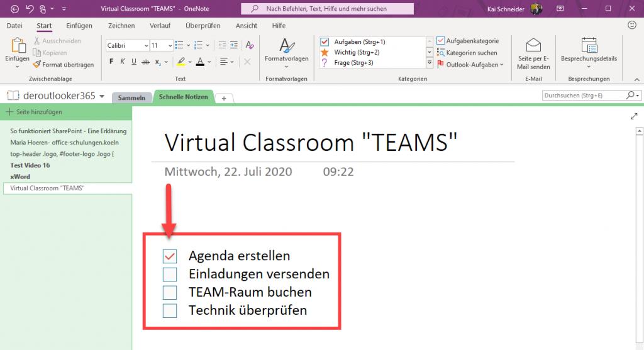644x350 pixels.
Task: Open Besprechungsdetails menu
Action: point(589,53)
